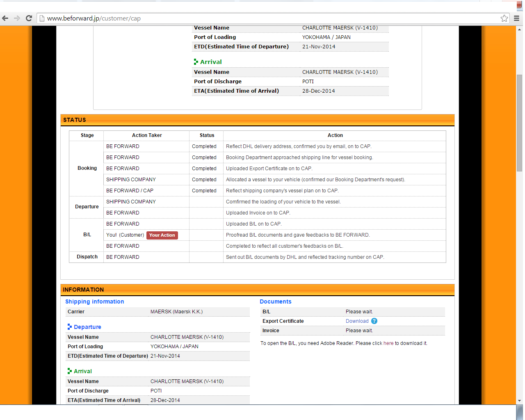Click the Shipping information heading
Image resolution: width=525 pixels, height=420 pixels.
coord(95,301)
